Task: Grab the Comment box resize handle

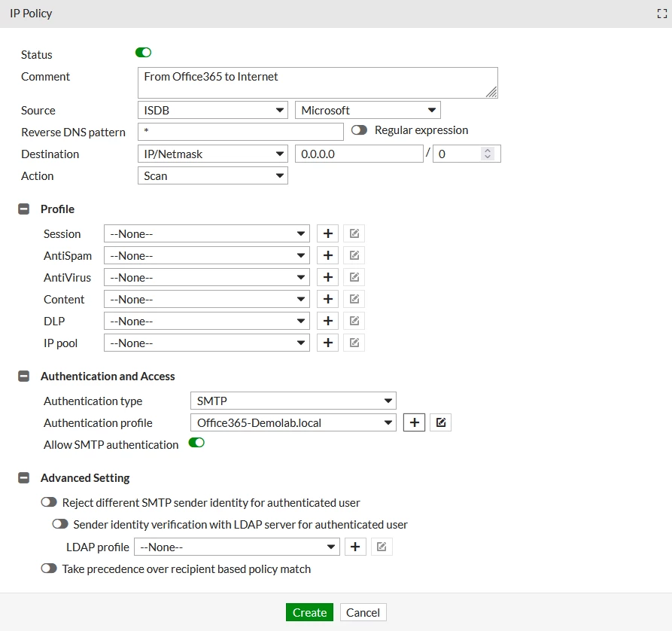Action: click(491, 92)
